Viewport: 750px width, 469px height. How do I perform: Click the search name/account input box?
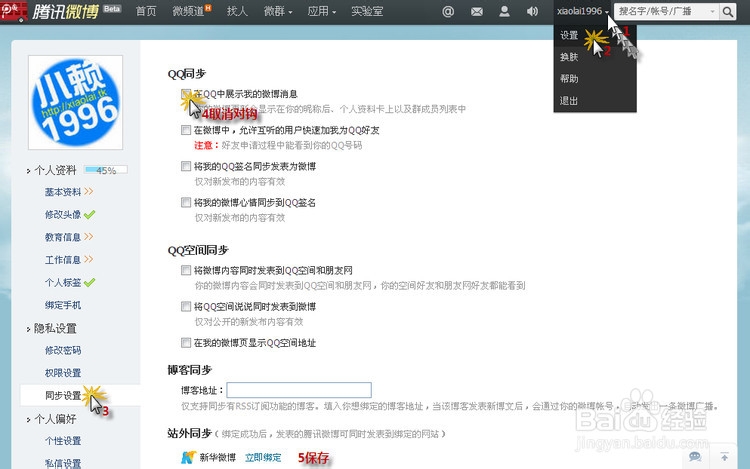coord(662,11)
